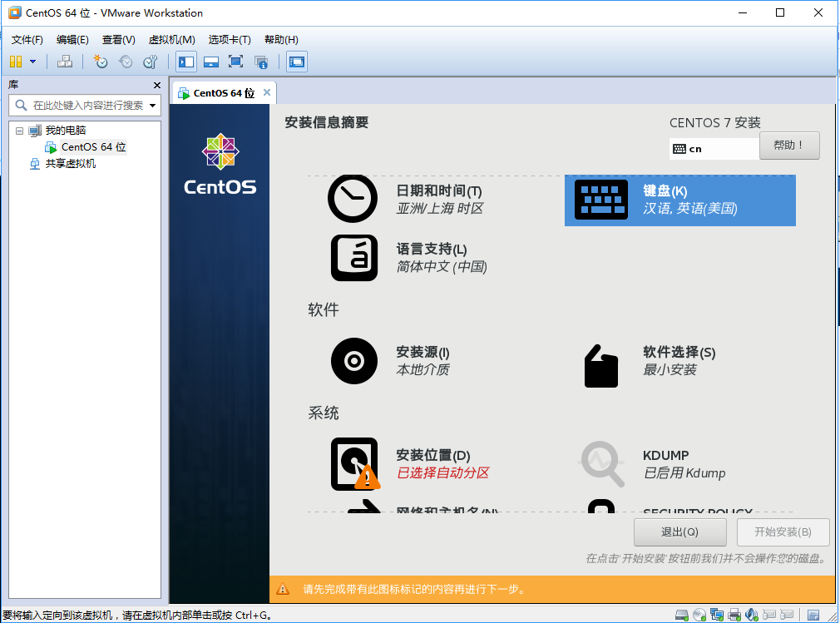
Task: Open 安装位置 hard disk icon
Action: 355,464
